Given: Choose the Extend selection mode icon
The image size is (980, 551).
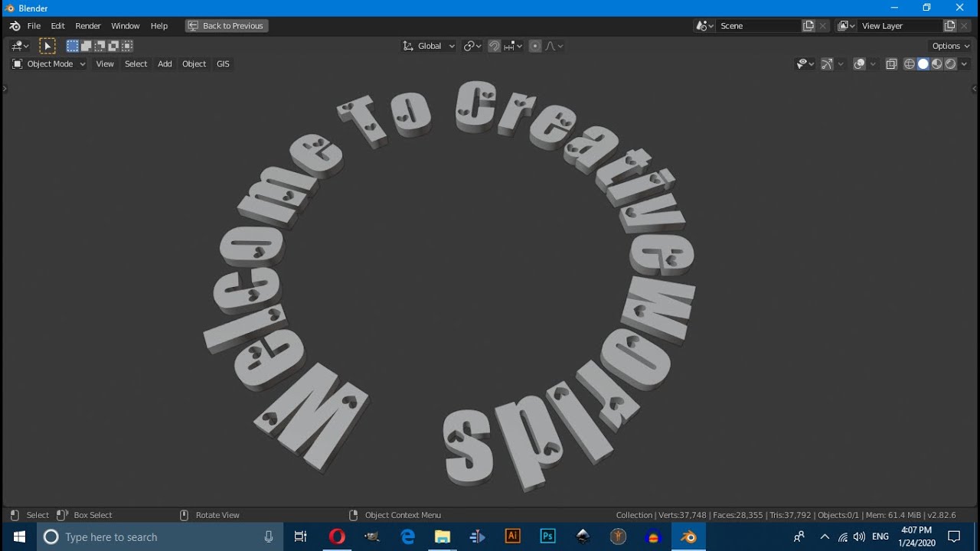Looking at the screenshot, I should click(x=86, y=46).
